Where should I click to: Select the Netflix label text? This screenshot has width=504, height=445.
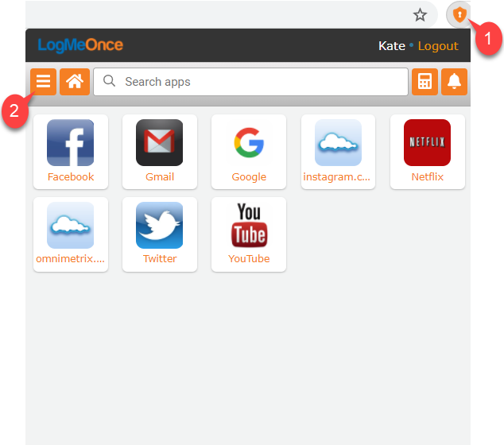[x=427, y=176]
